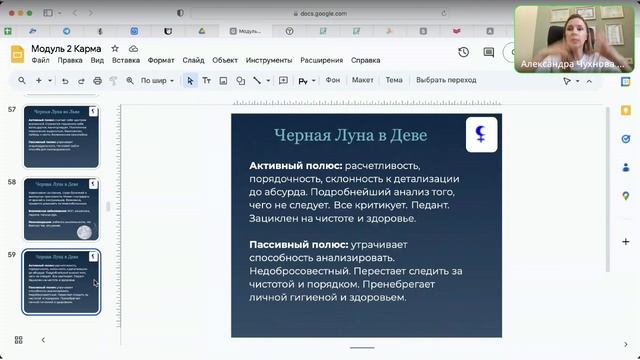The image size is (640, 360).
Task: Select slide 58 thumbnail
Action: tap(61, 209)
